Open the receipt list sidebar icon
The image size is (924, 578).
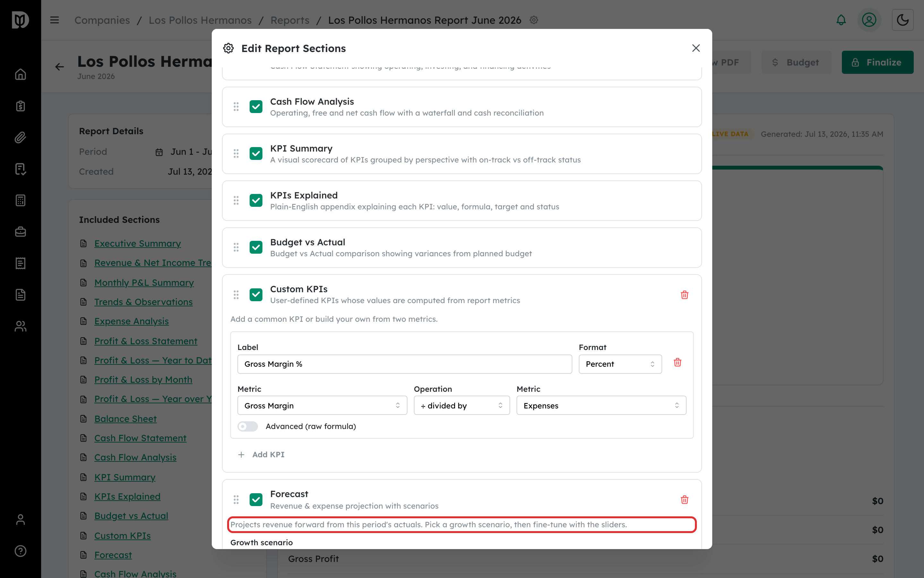tap(20, 263)
